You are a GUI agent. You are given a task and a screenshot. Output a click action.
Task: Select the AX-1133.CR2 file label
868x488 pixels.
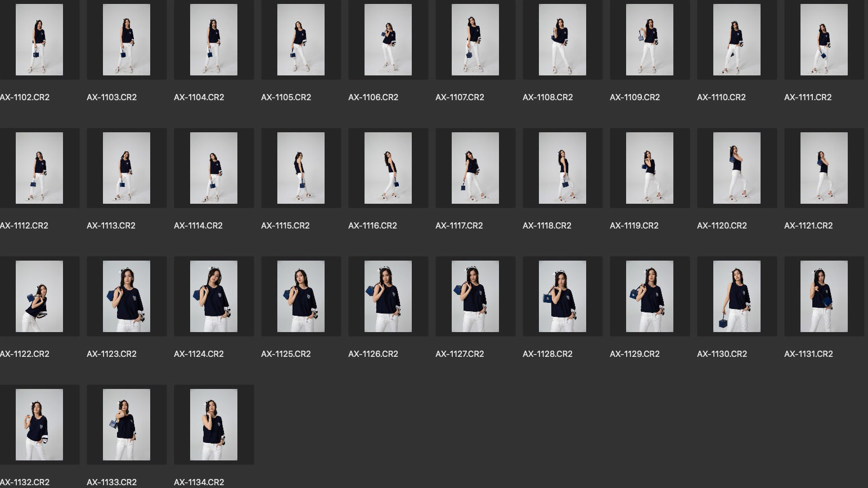click(x=112, y=482)
